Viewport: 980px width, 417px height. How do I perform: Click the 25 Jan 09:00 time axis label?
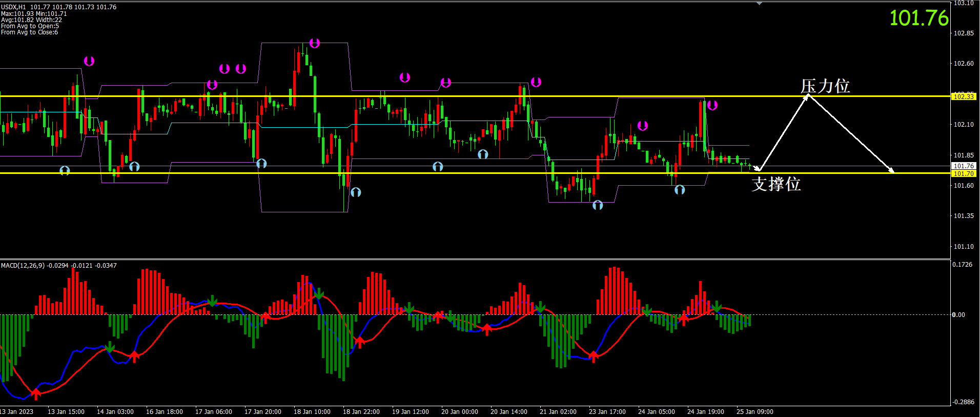[754, 412]
